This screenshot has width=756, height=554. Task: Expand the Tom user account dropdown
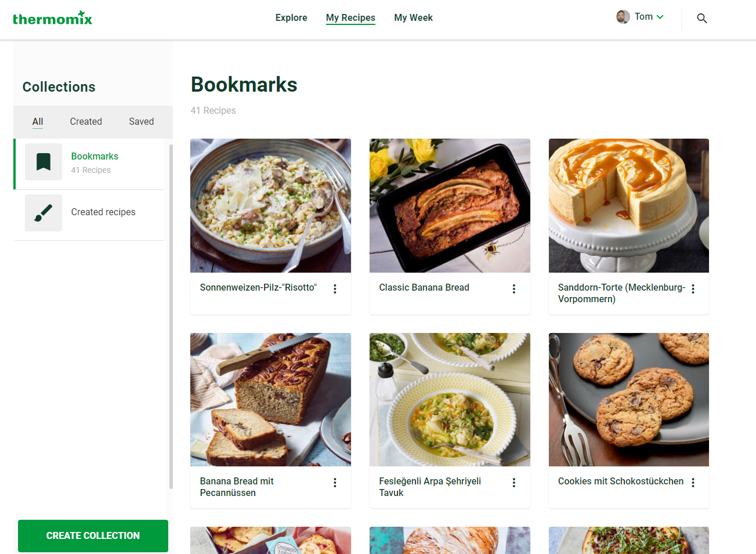click(660, 17)
